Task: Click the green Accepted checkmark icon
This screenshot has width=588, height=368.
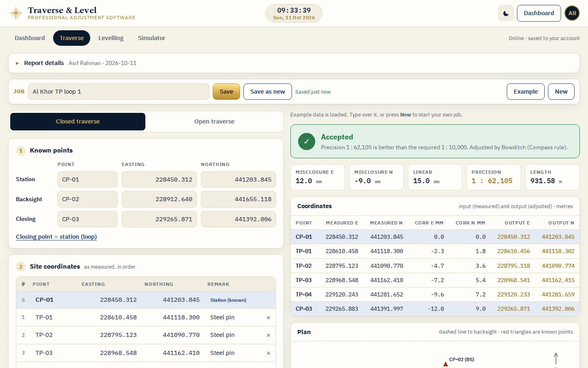Action: (307, 141)
